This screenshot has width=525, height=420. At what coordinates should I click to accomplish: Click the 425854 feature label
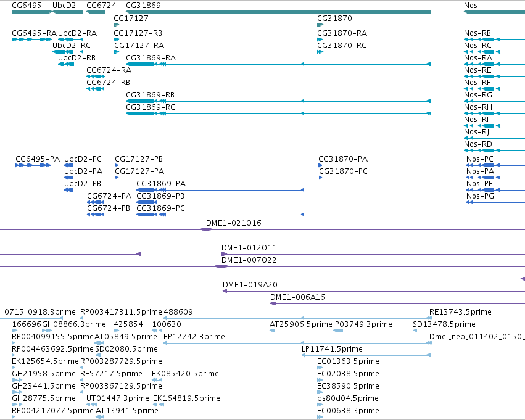[128, 324]
